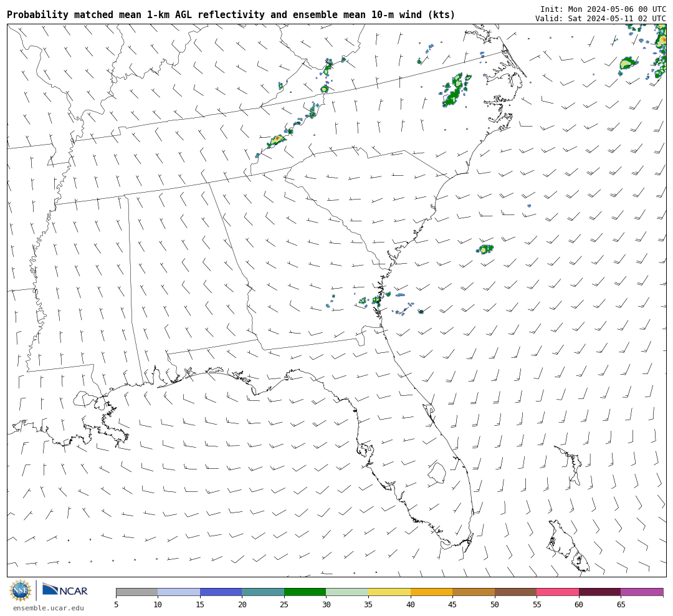Click the NCAR logo
The image size is (673, 616).
click(x=65, y=589)
